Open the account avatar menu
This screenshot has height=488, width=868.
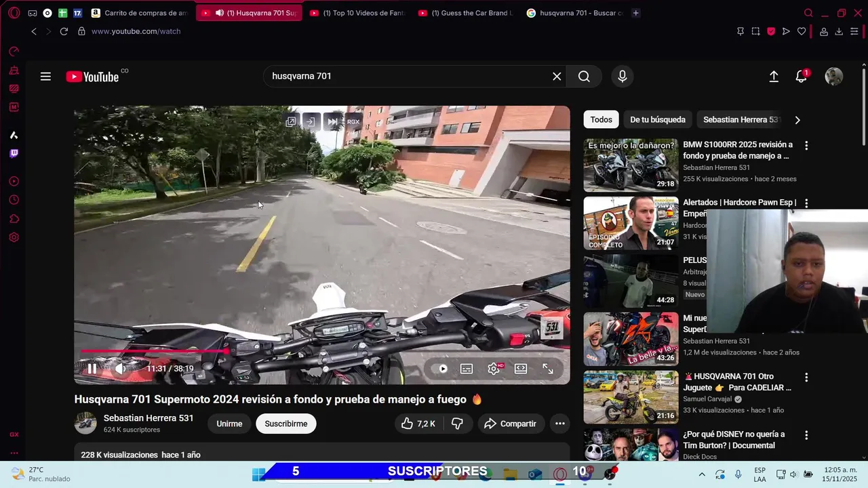(833, 77)
